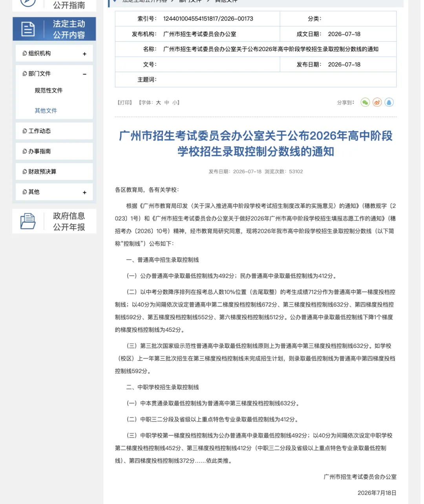Open 政府信息公开年报 section
Viewport: 424px width, 504px height.
click(54, 221)
